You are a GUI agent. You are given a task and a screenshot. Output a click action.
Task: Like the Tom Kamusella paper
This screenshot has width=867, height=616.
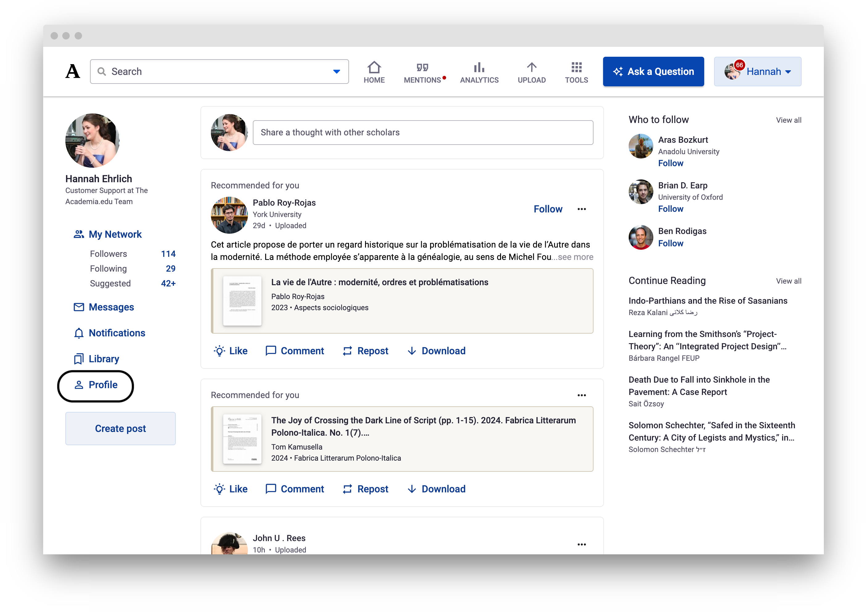(x=230, y=489)
